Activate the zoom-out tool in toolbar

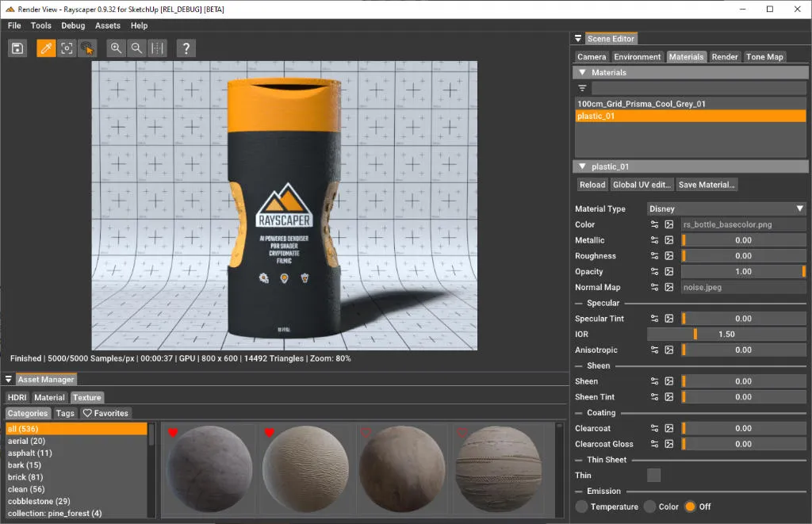[x=136, y=48]
